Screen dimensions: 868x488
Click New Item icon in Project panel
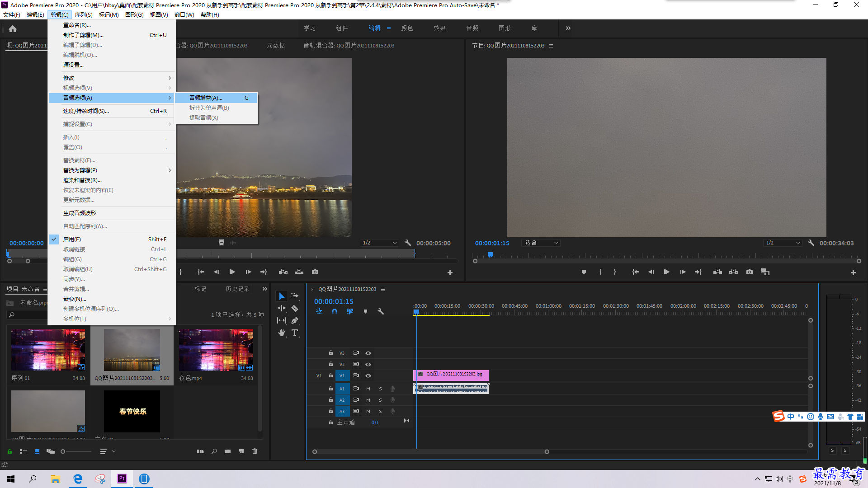click(241, 451)
